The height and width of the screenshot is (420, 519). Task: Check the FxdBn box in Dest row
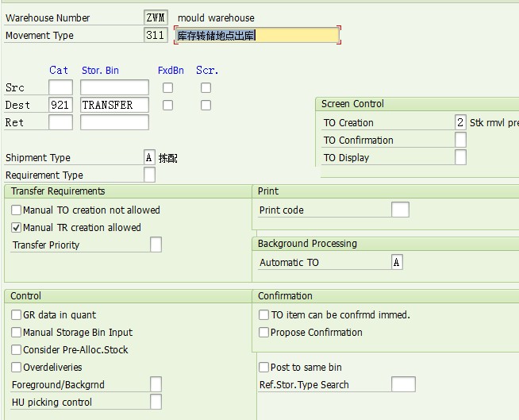coord(167,105)
